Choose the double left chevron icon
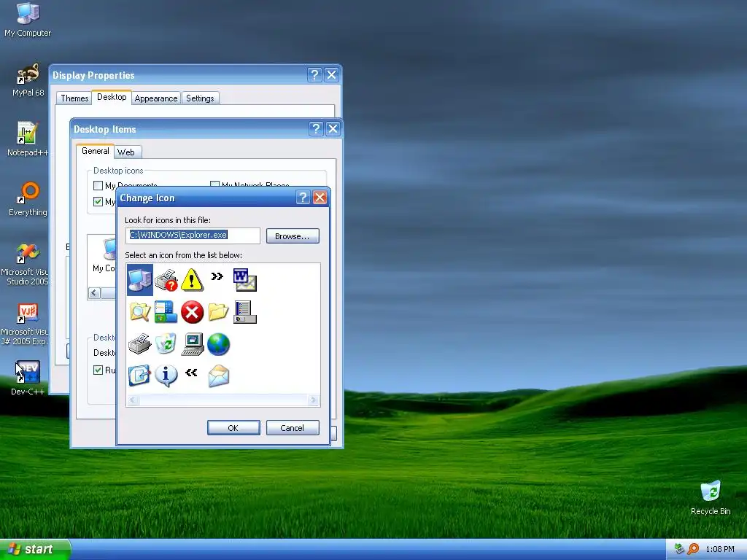The width and height of the screenshot is (747, 560). [192, 373]
